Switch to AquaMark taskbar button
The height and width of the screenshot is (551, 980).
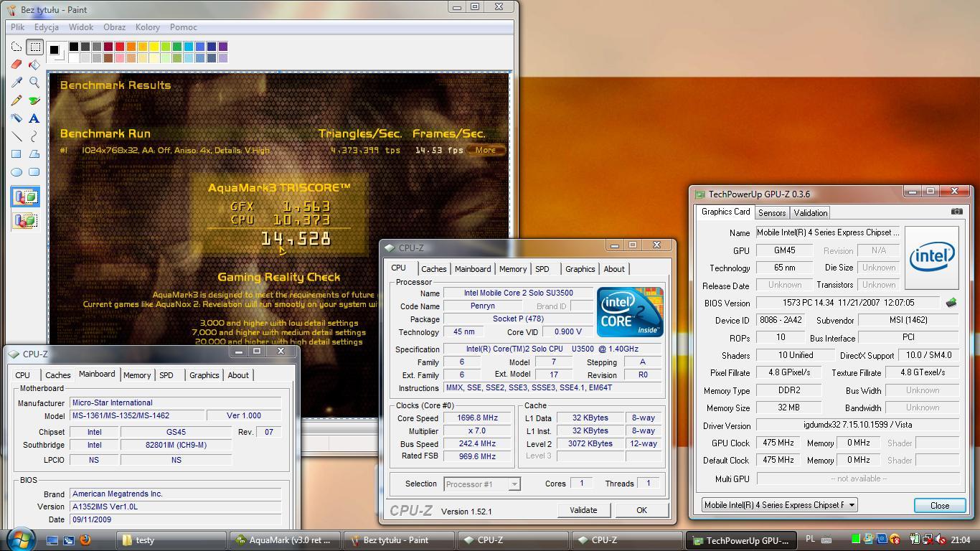click(x=284, y=540)
